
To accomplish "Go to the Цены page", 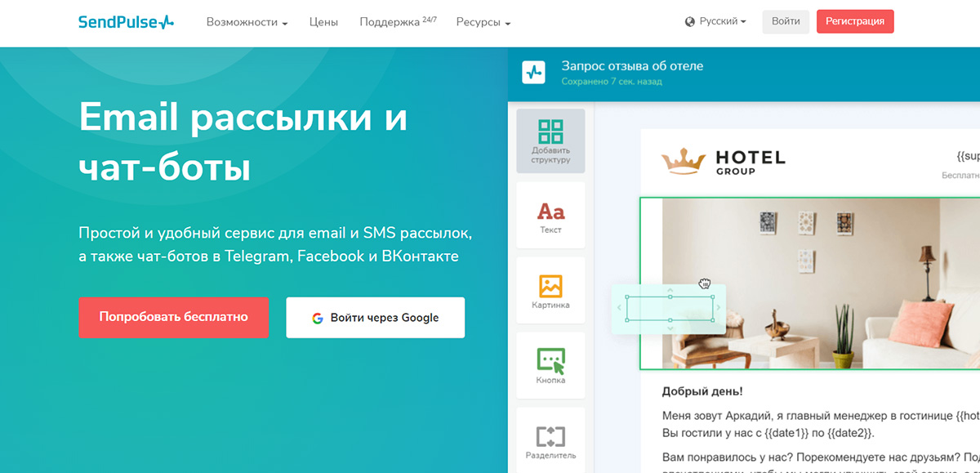I will coord(323,22).
